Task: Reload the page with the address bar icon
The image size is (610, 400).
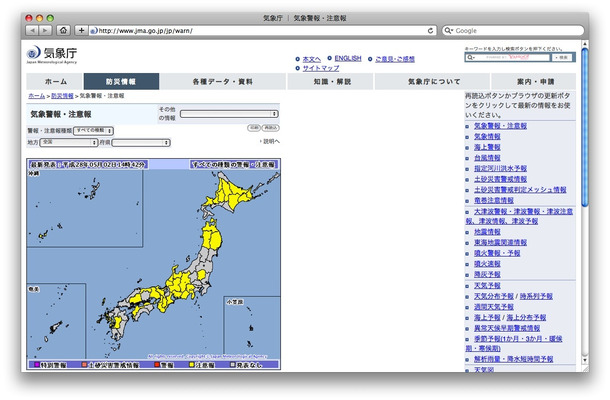Action: tap(430, 30)
